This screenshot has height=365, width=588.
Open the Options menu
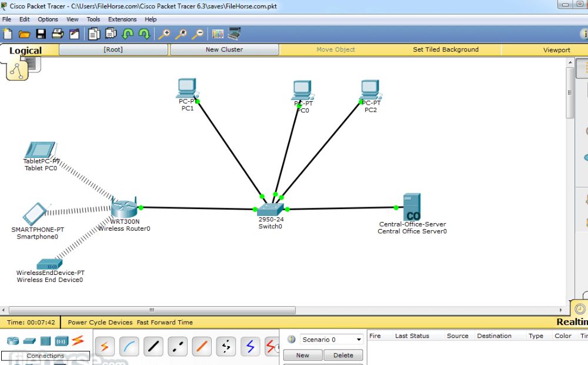[48, 19]
